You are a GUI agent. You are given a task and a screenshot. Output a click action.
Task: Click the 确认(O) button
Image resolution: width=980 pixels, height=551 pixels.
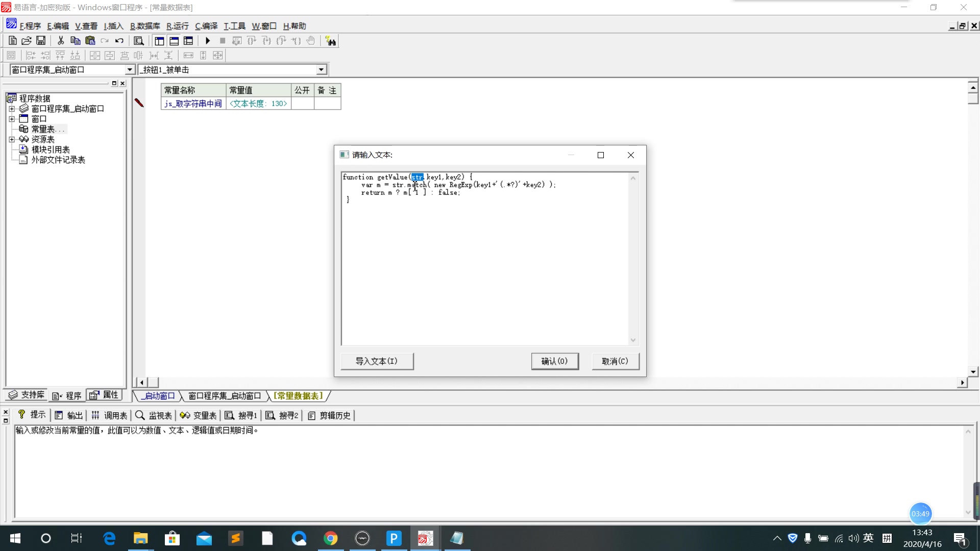(x=554, y=361)
